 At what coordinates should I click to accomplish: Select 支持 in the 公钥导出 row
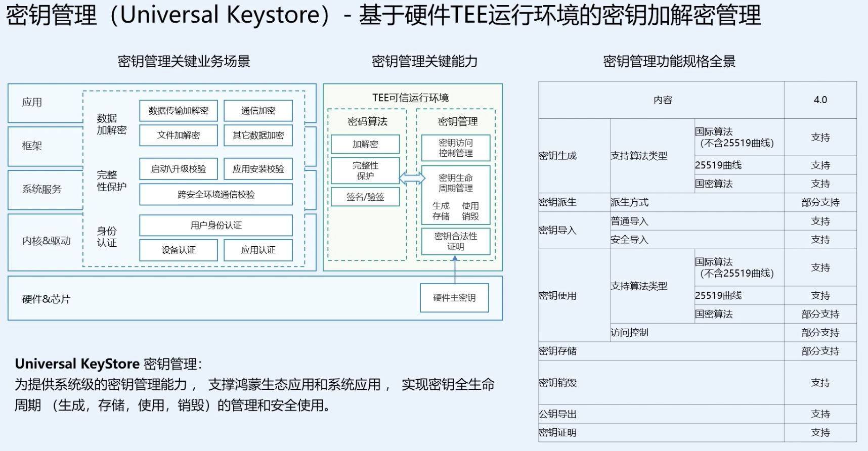point(820,414)
